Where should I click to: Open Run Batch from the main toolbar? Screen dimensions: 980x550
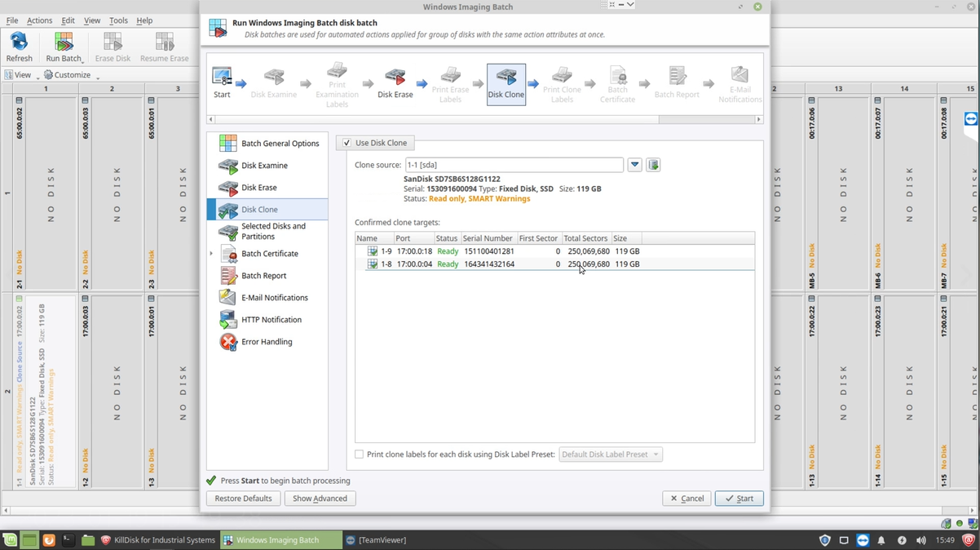(x=64, y=47)
